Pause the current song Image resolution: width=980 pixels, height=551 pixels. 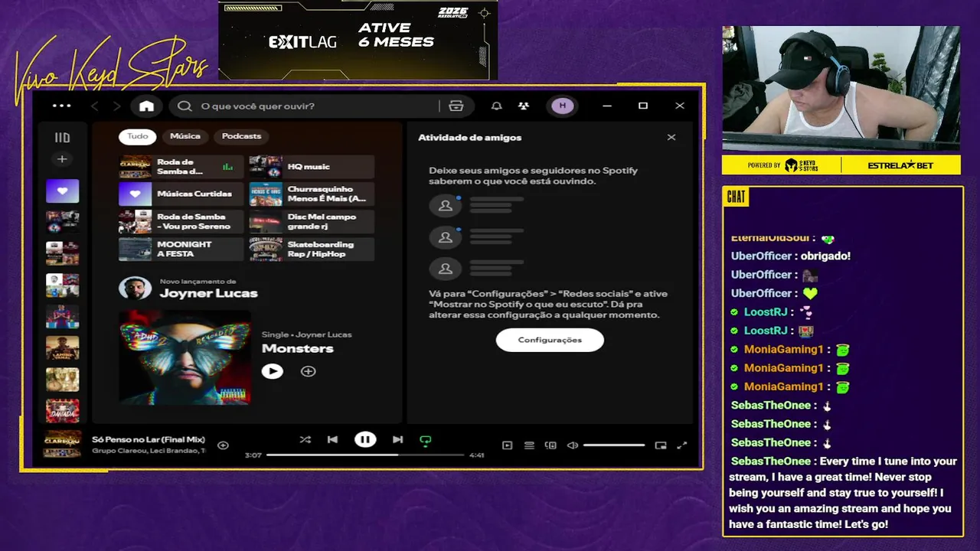point(365,440)
